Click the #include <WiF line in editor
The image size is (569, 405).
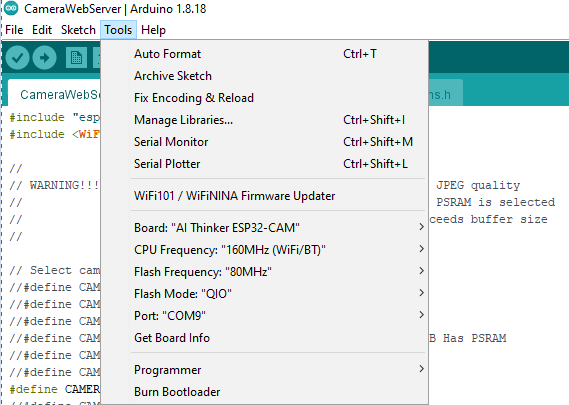(x=54, y=135)
